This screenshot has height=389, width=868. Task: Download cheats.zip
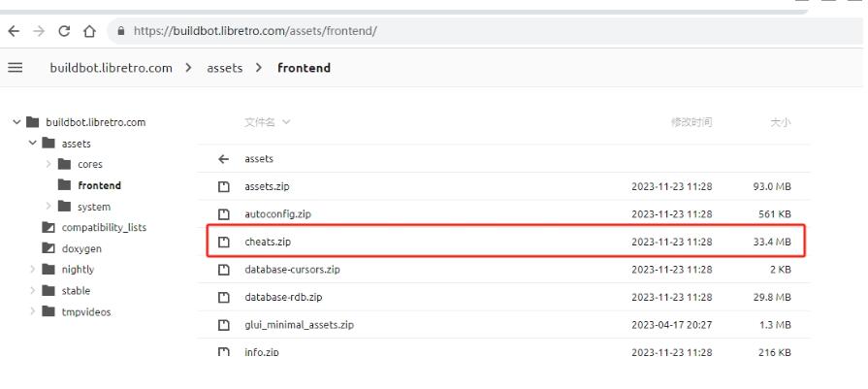click(x=268, y=242)
